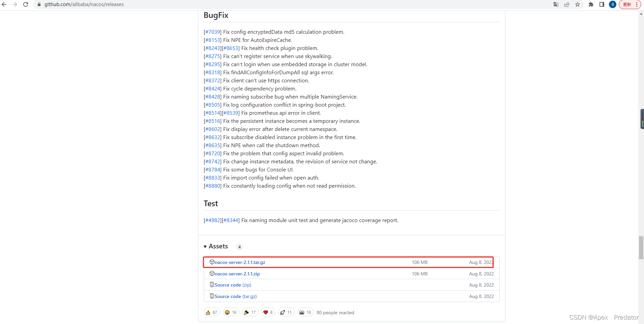The height and width of the screenshot is (324, 644).
Task: Open issue #8539 link
Action: tap(231, 113)
